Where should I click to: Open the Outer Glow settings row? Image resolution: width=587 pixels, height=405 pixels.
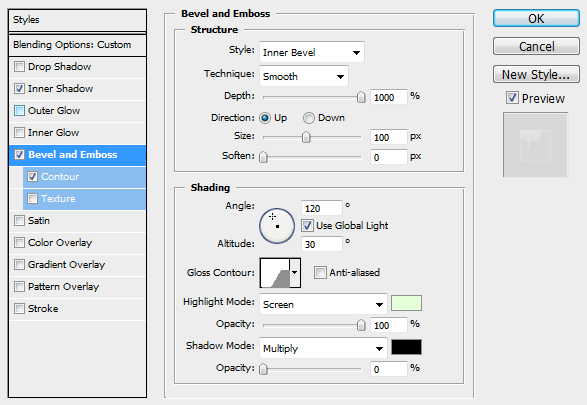(77, 111)
